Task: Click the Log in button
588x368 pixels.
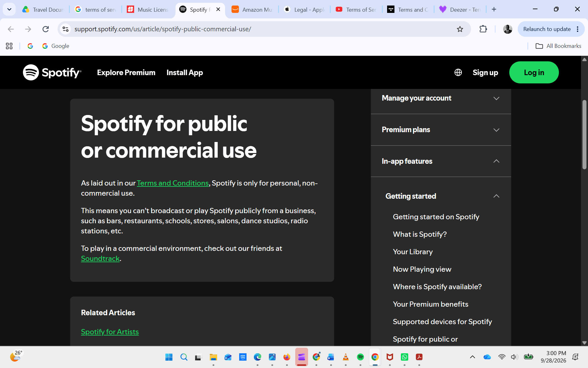Action: click(x=534, y=72)
